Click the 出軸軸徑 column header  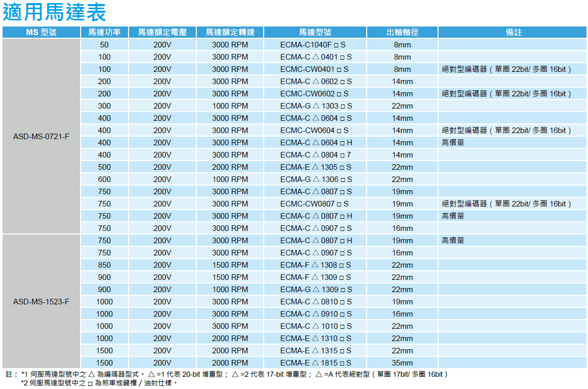402,32
